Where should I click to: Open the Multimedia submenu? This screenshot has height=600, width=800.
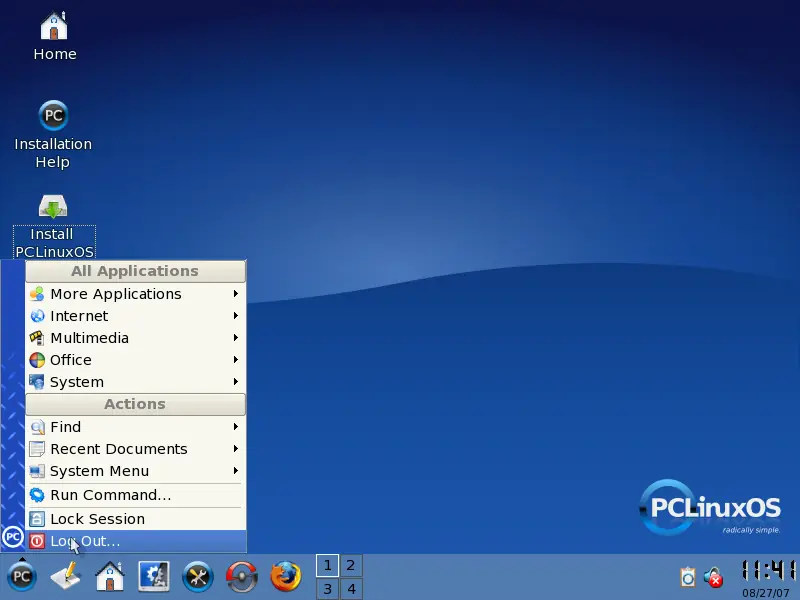136,338
